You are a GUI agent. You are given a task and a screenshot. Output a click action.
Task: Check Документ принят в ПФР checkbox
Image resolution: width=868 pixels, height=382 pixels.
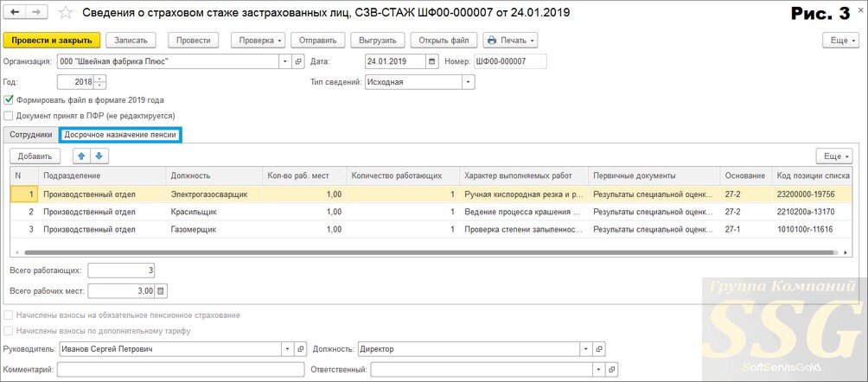click(x=9, y=117)
